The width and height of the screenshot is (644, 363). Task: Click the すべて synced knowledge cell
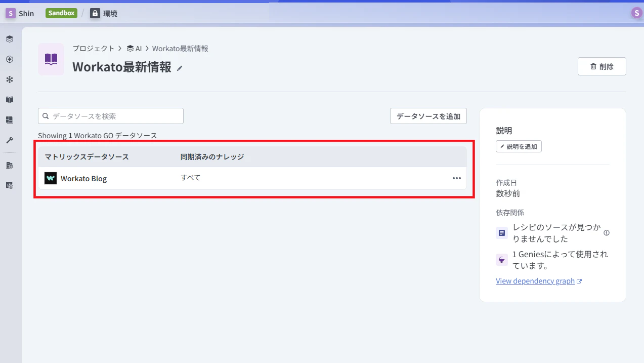[x=191, y=178]
